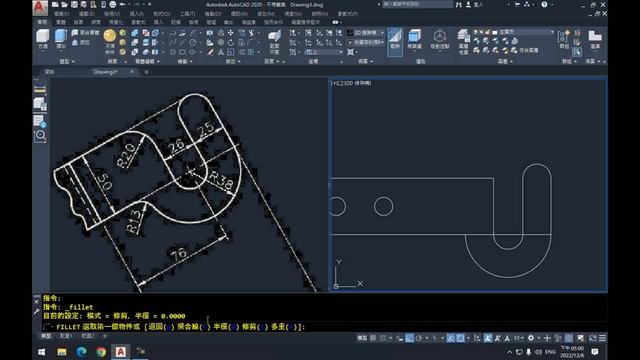Screen dimensions: 640x360
Task: Select the Rectangle tool in the Draw panel
Action: point(182,52)
